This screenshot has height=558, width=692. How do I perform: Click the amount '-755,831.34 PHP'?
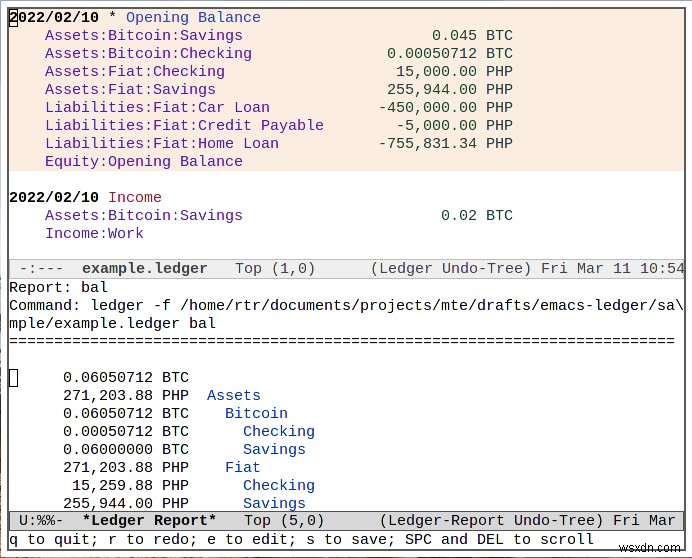tap(445, 143)
